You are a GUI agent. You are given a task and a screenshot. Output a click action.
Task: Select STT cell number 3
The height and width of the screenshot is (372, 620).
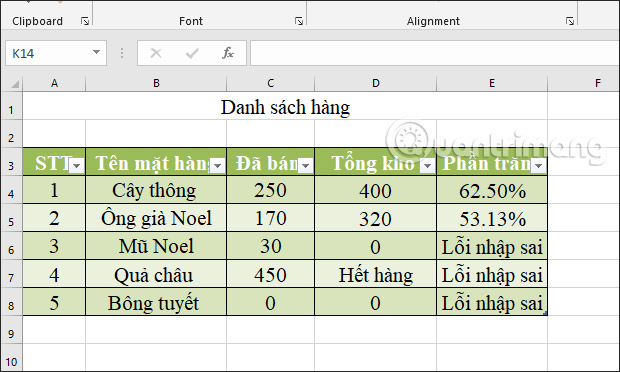(54, 246)
